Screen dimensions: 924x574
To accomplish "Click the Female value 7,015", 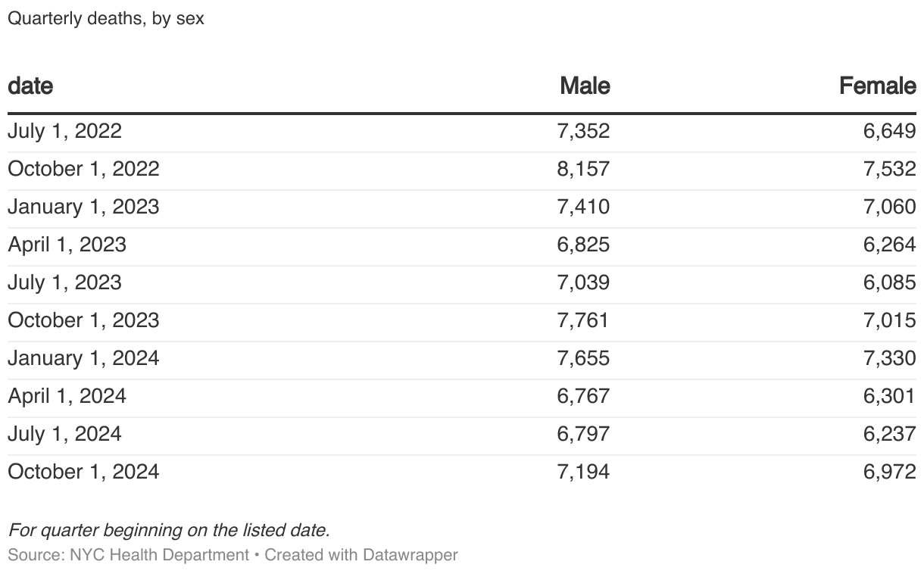I will pos(889,320).
